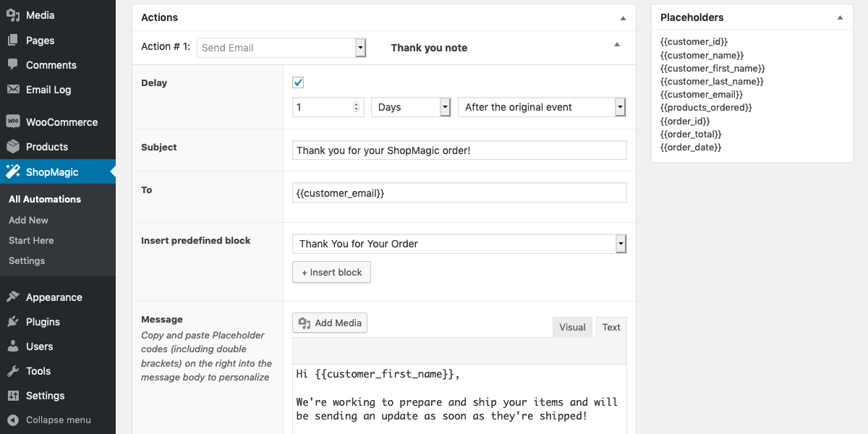Click the Add Media button

tap(330, 323)
